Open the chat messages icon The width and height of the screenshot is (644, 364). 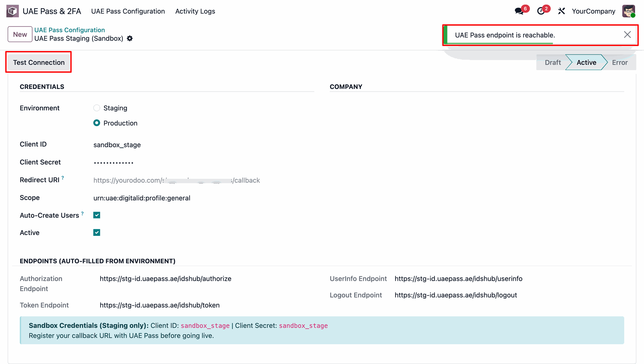pos(519,11)
